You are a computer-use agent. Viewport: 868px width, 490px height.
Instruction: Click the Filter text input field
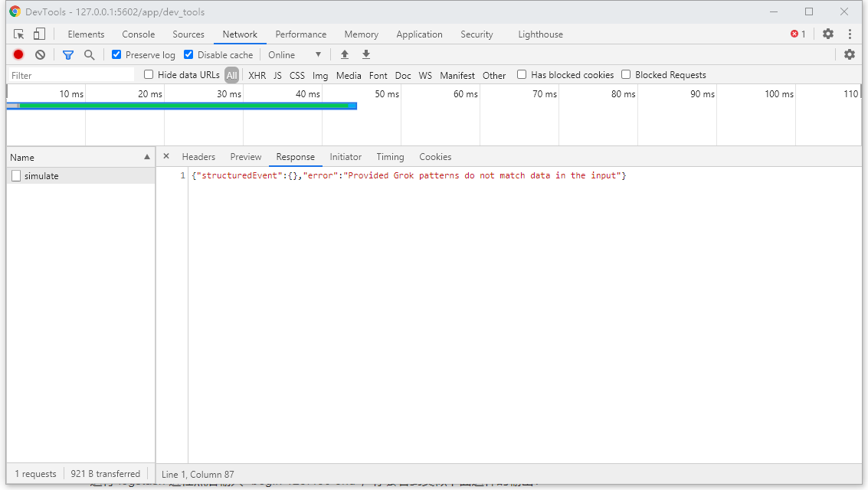70,76
